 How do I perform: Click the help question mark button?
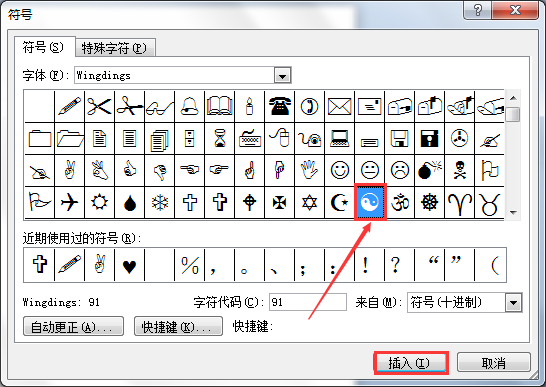[478, 10]
